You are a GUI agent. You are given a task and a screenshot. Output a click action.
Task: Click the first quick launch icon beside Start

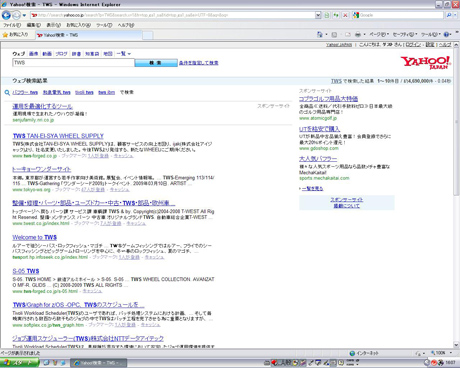tap(46, 363)
